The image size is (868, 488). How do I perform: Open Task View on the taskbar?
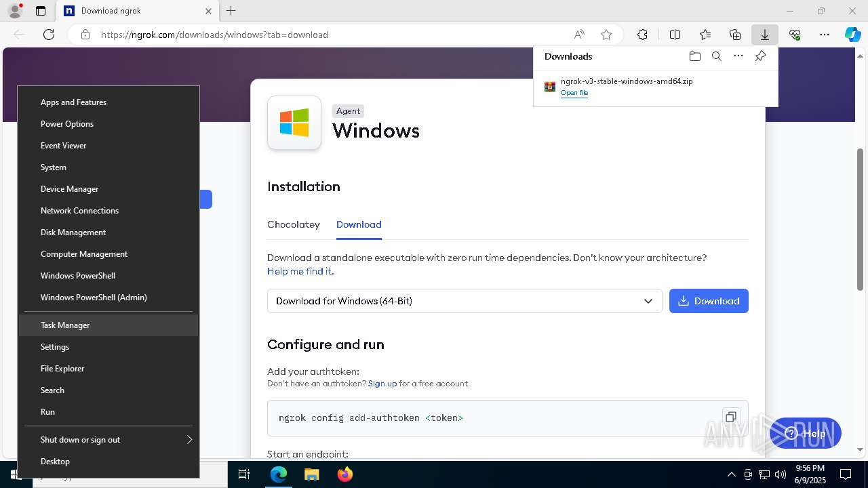[244, 474]
